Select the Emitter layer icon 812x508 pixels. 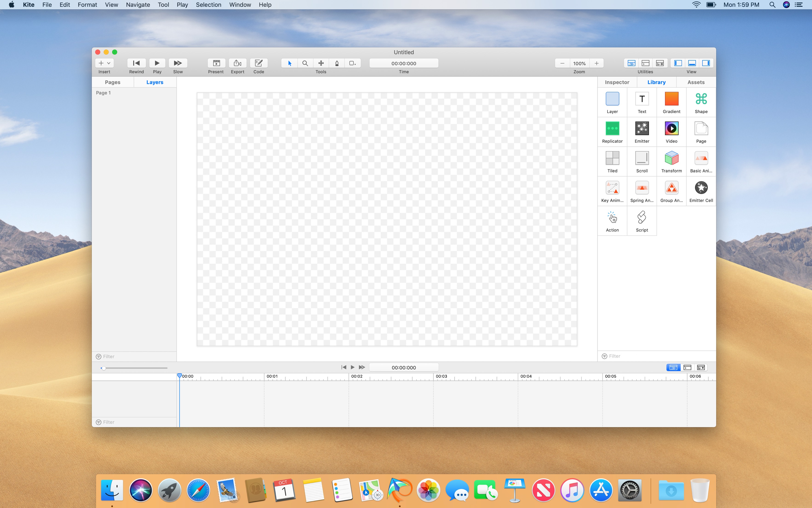[642, 129]
